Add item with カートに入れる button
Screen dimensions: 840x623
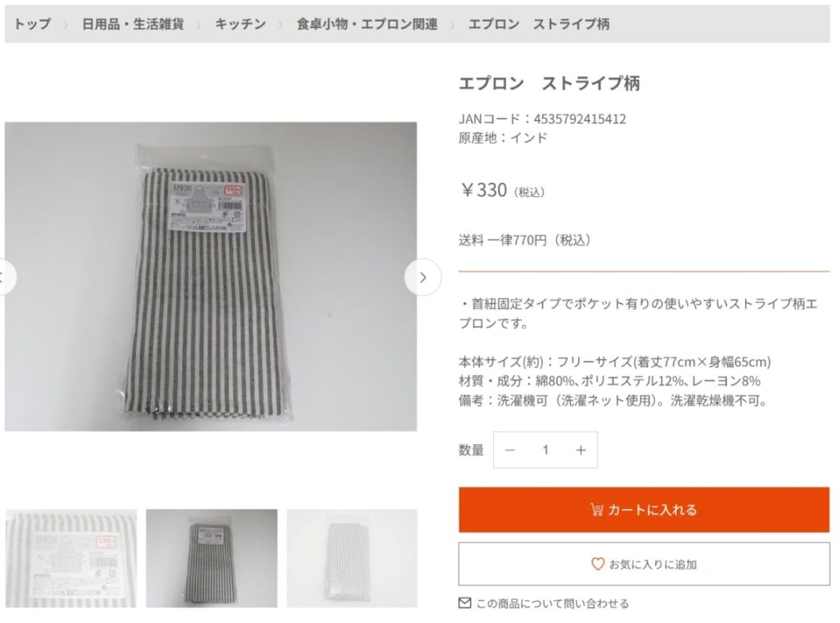pyautogui.click(x=644, y=510)
